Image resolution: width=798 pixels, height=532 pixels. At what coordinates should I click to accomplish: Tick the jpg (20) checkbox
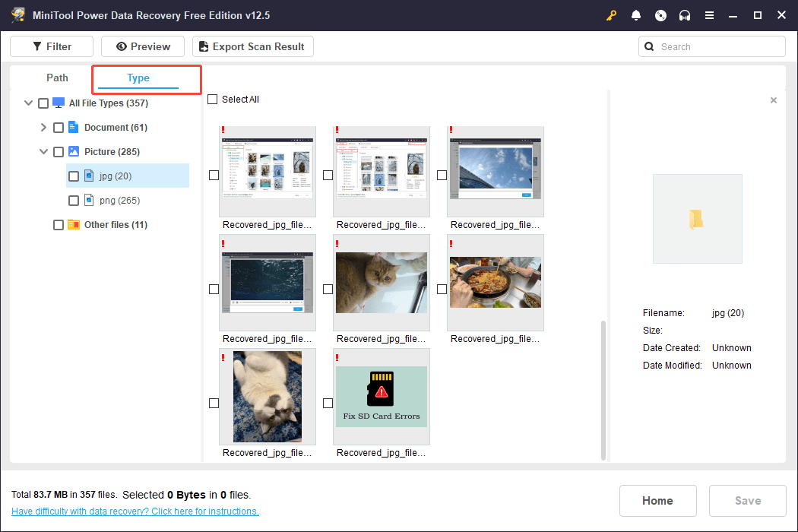tap(74, 176)
